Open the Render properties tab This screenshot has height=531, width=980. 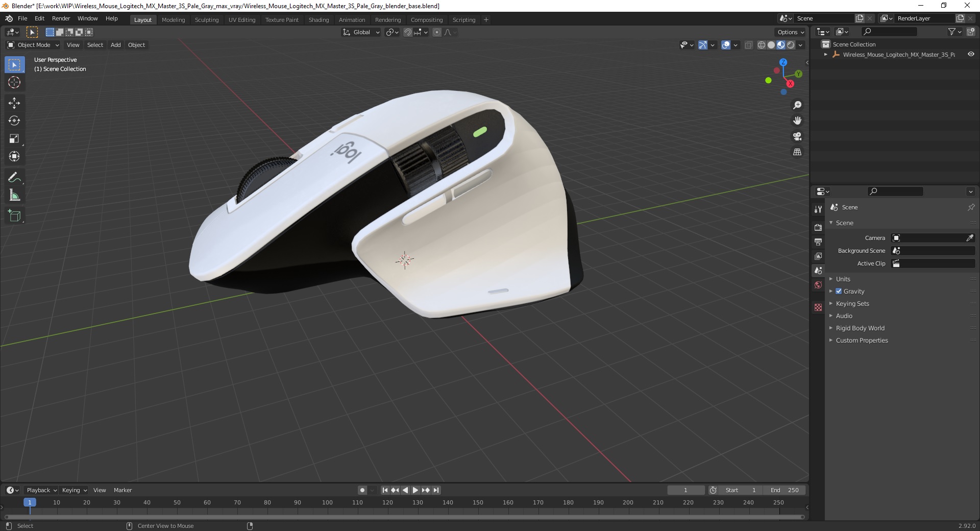pos(818,227)
